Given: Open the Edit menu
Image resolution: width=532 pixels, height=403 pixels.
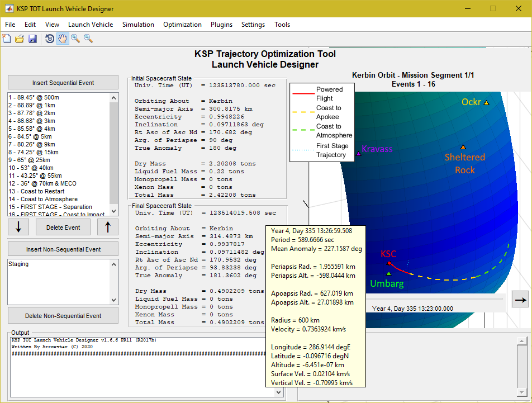Looking at the screenshot, I should (30, 25).
